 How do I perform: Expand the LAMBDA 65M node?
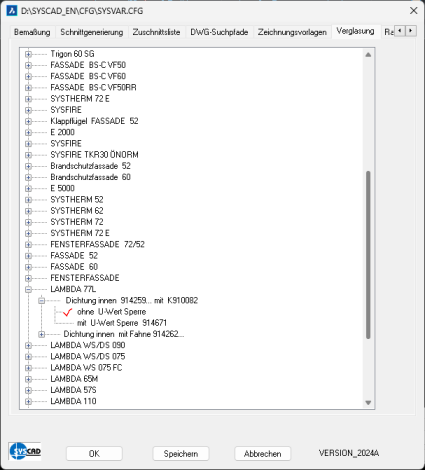point(28,379)
